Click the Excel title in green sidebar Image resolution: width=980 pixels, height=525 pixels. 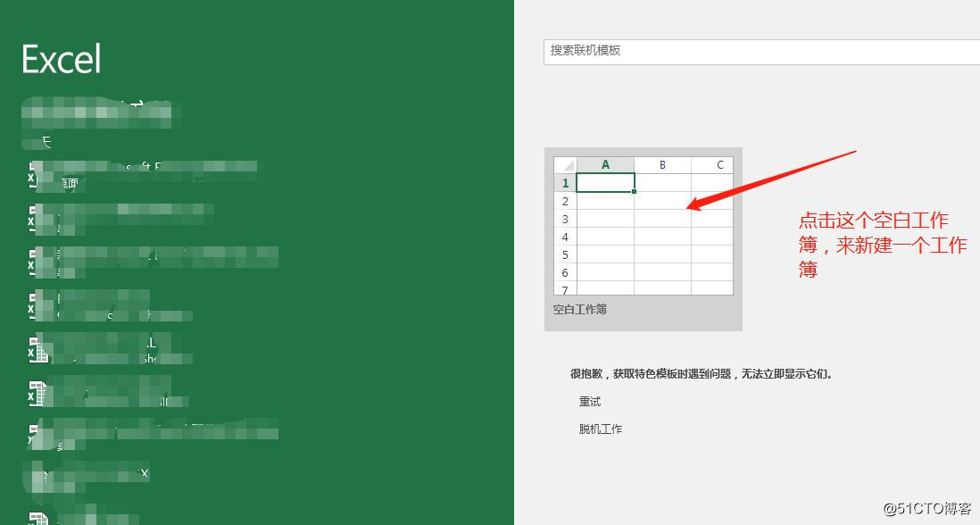click(x=62, y=59)
